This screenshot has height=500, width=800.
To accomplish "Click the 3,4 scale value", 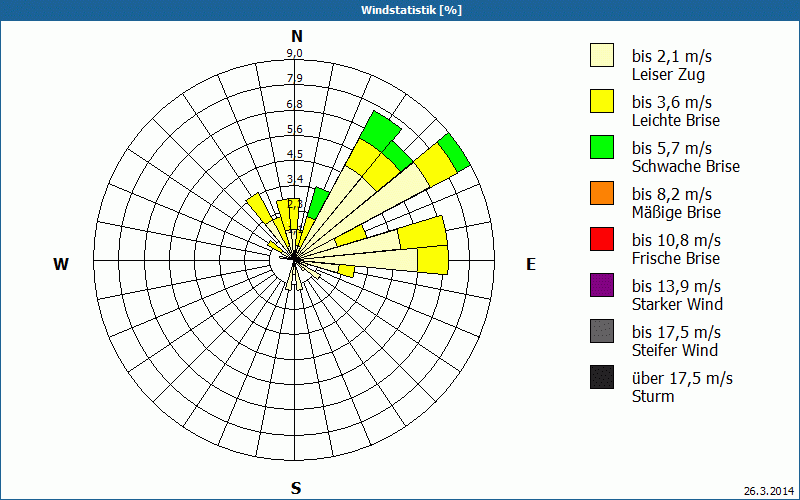I will [x=294, y=179].
